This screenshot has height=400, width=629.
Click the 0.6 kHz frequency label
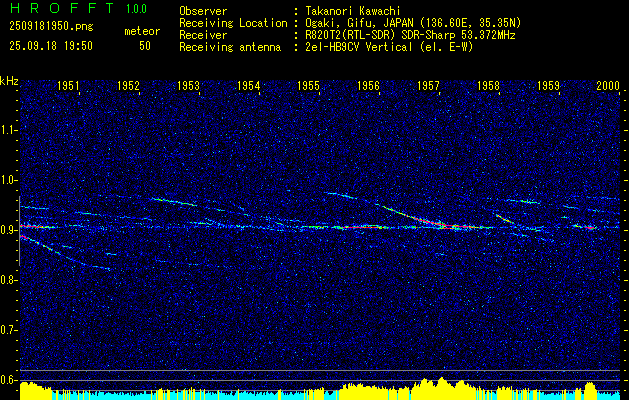[8, 380]
